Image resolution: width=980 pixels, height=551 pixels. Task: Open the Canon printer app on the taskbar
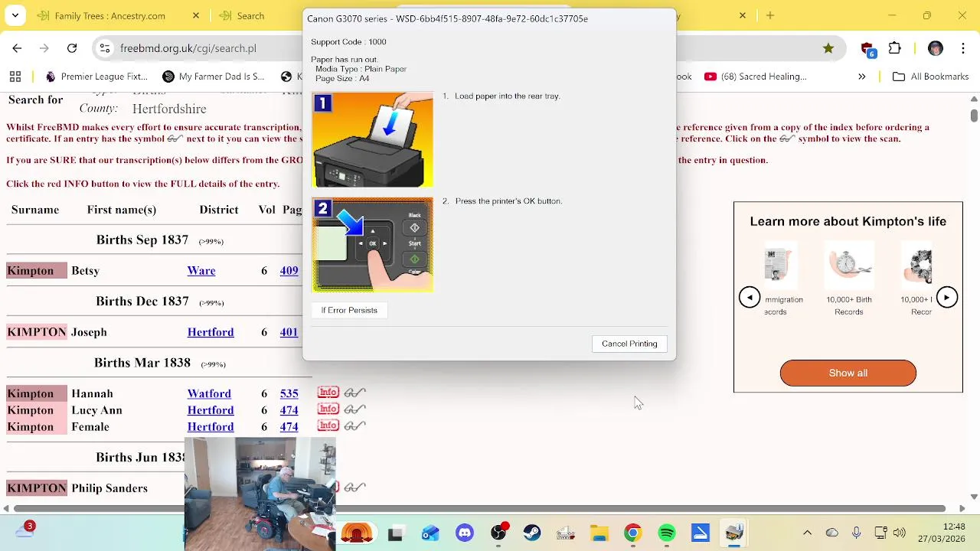[x=733, y=533]
